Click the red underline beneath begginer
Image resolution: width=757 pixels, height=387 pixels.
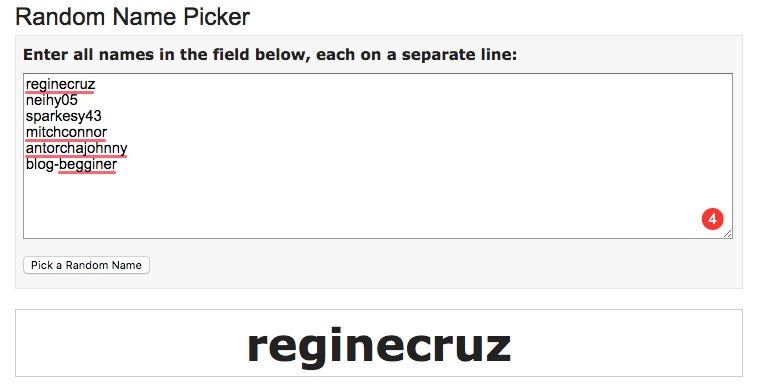click(87, 172)
